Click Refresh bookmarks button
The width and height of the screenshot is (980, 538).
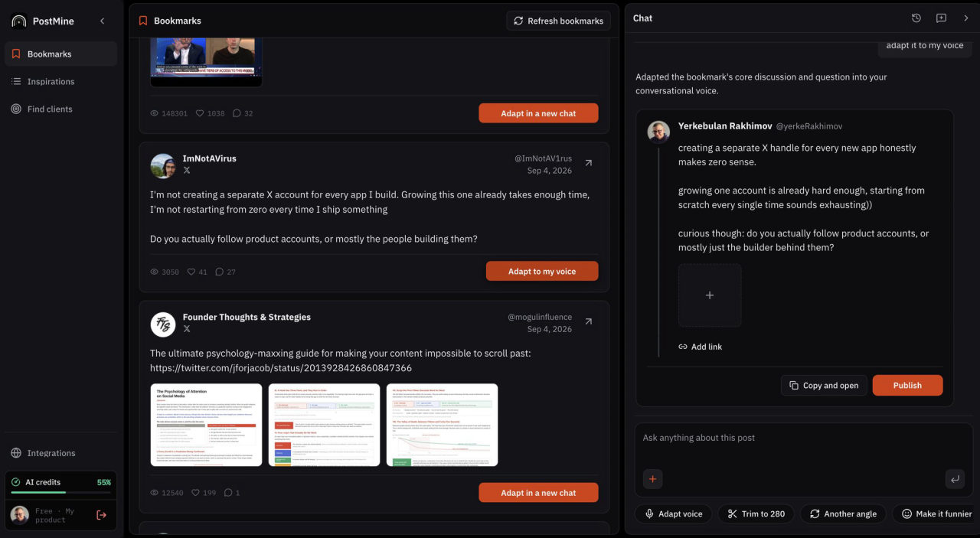[559, 21]
